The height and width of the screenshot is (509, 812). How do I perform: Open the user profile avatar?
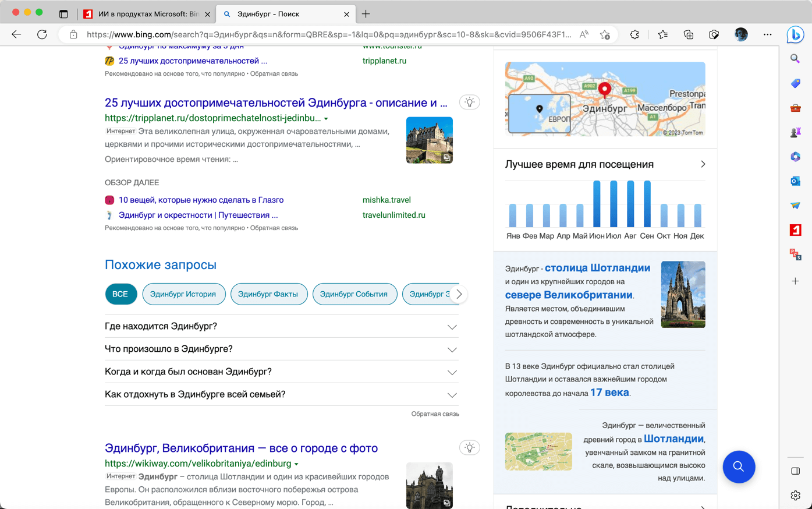741,34
